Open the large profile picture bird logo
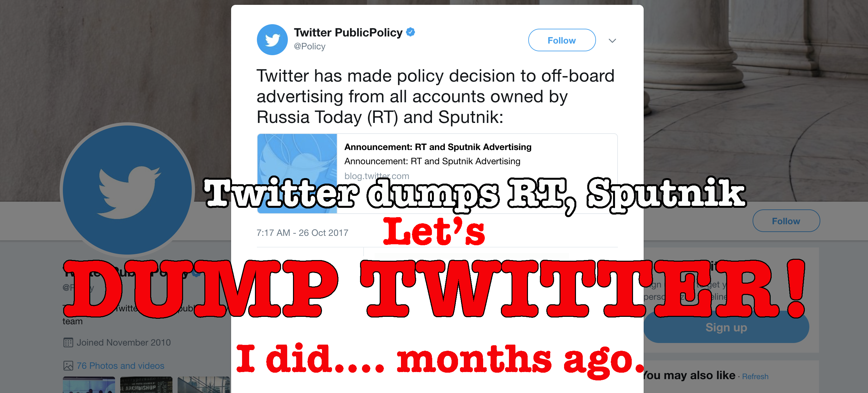 click(x=127, y=190)
